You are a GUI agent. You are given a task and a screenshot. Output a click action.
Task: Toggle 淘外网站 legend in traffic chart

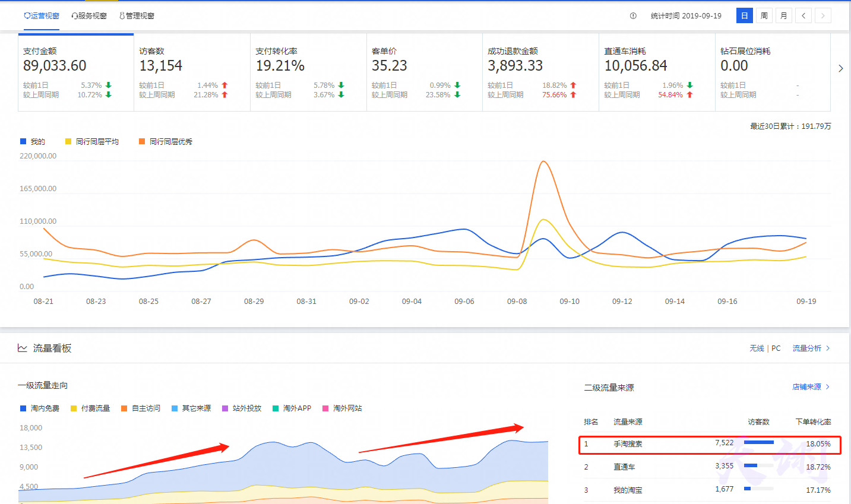(x=342, y=408)
